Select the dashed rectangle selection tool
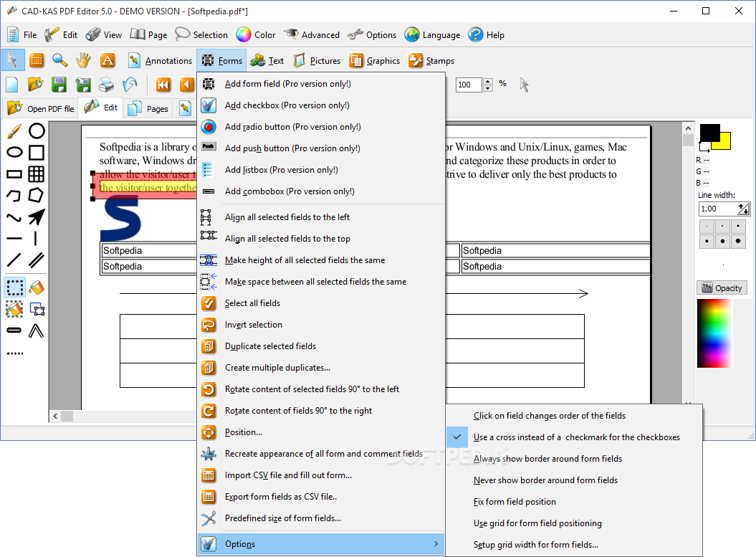Viewport: 756px width, 557px height. (x=15, y=287)
